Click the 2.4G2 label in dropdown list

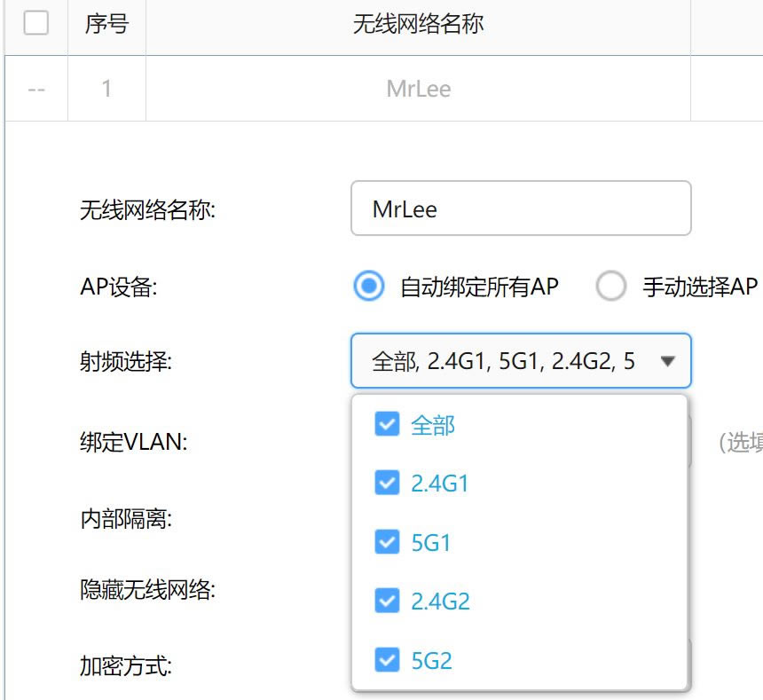point(440,602)
